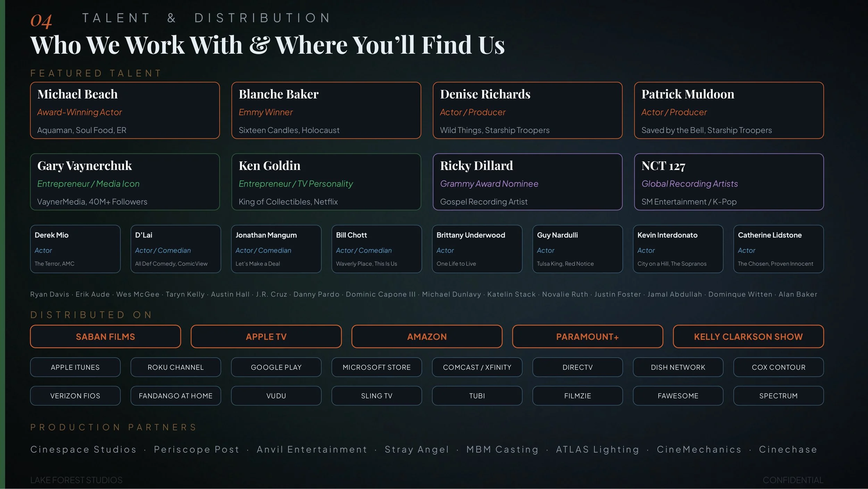The height and width of the screenshot is (489, 868).
Task: Choose the Fawesome pill
Action: tap(678, 396)
